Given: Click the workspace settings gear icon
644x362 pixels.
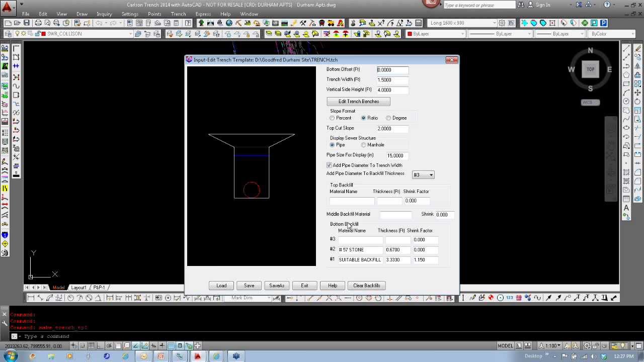Looking at the screenshot, I should click(x=502, y=23).
